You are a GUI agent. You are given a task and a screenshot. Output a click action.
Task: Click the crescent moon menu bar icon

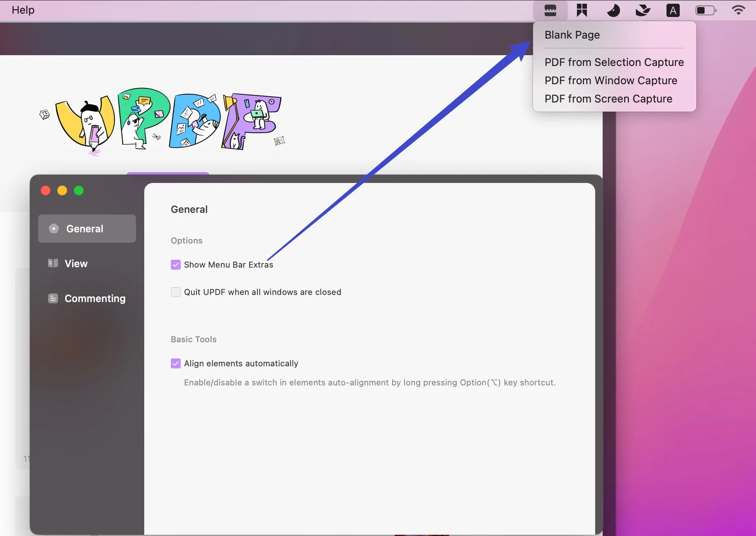pos(613,10)
